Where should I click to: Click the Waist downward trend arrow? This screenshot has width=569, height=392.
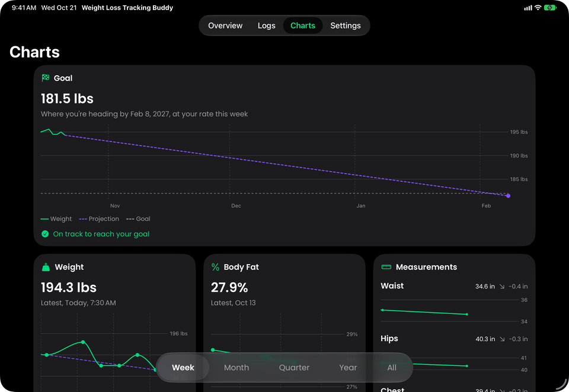pos(502,287)
